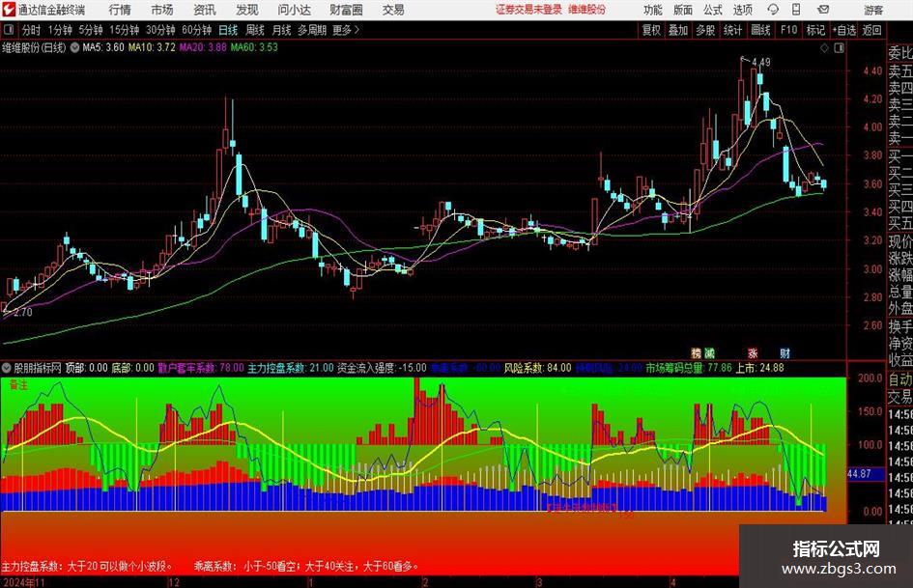Click the 涨 marker icon on chart

[753, 353]
